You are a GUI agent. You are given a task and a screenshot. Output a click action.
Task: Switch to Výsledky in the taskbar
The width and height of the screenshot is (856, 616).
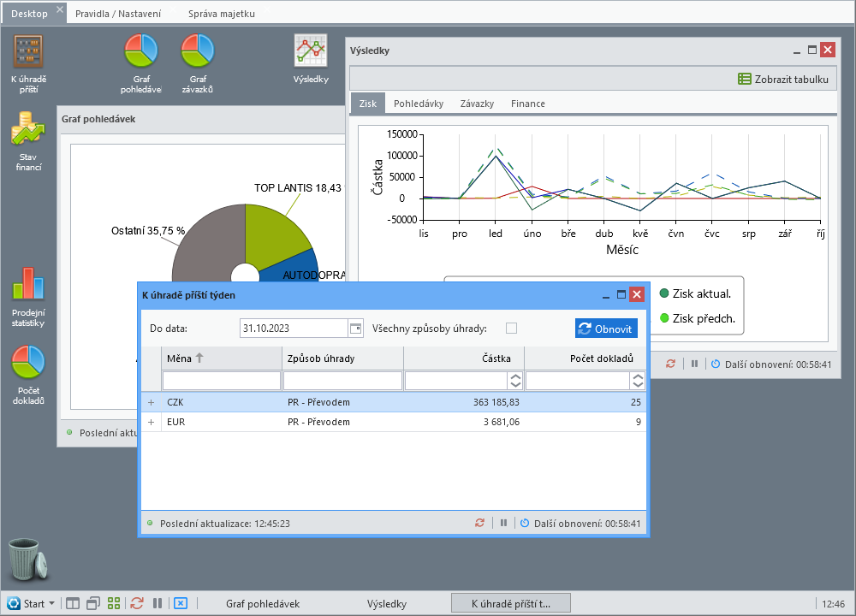point(387,603)
